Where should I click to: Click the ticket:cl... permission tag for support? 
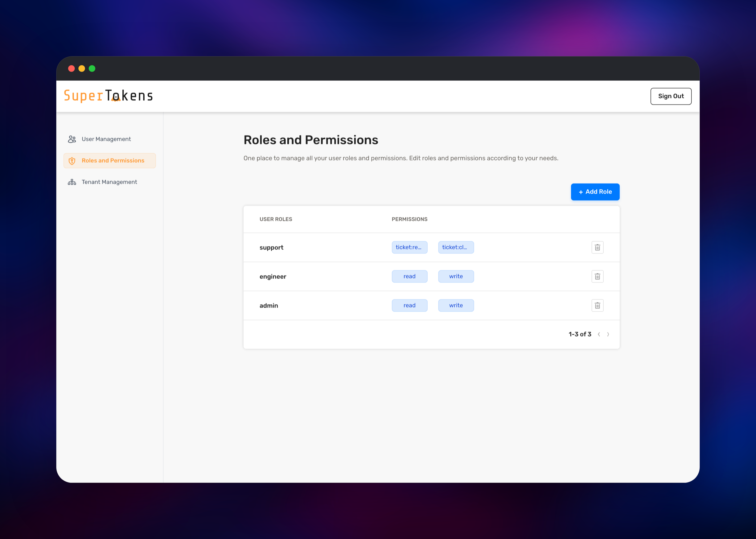point(456,247)
